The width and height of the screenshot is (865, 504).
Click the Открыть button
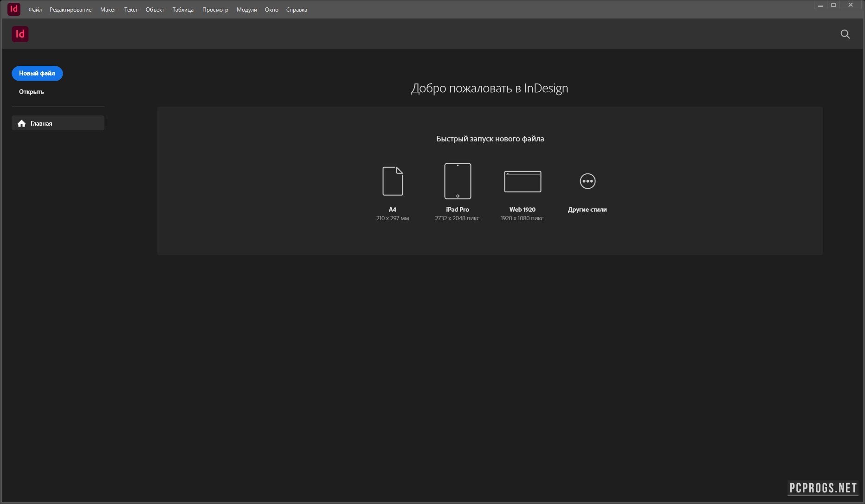coord(32,92)
